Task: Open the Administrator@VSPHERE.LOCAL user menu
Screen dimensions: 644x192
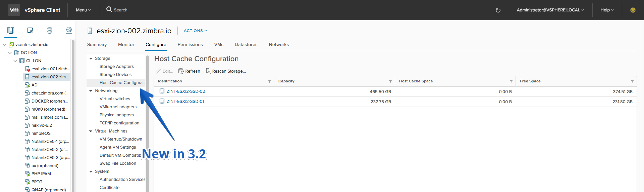Action: pyautogui.click(x=550, y=10)
